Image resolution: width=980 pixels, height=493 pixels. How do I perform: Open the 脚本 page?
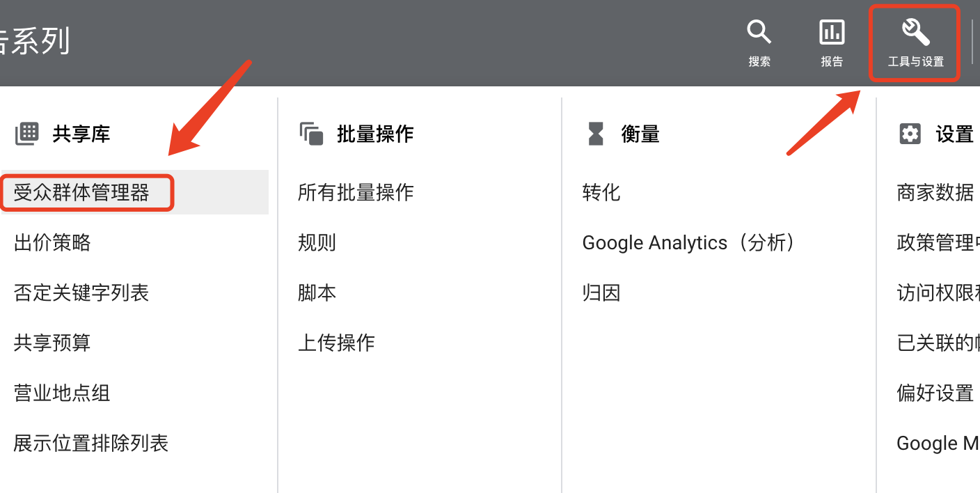click(x=317, y=292)
